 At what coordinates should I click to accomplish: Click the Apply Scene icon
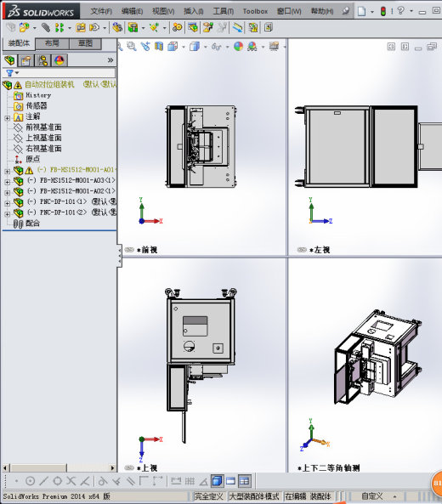[x=252, y=47]
